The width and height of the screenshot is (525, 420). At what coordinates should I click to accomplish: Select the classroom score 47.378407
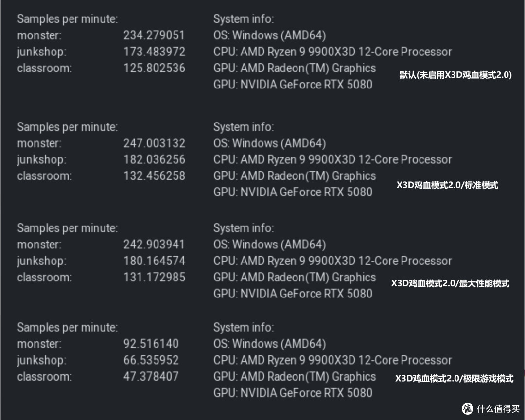tap(151, 376)
